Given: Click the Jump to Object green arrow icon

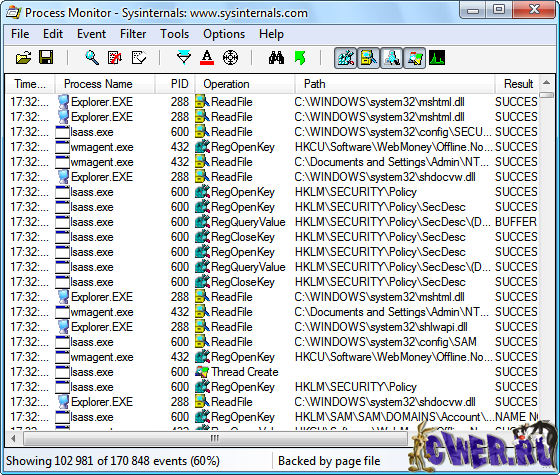Looking at the screenshot, I should pos(300,58).
